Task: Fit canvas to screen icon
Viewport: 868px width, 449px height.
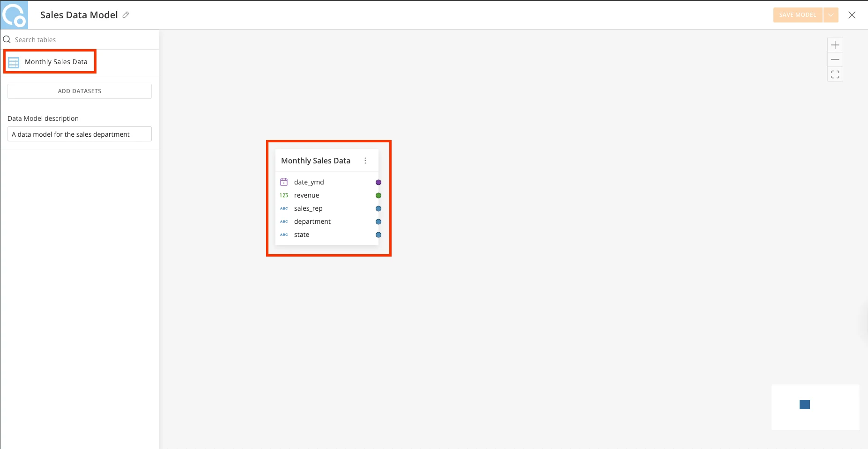Action: [x=835, y=74]
